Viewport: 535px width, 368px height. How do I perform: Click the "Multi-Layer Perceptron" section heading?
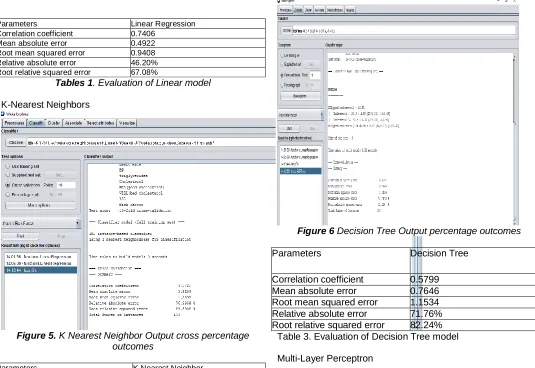coord(325,358)
